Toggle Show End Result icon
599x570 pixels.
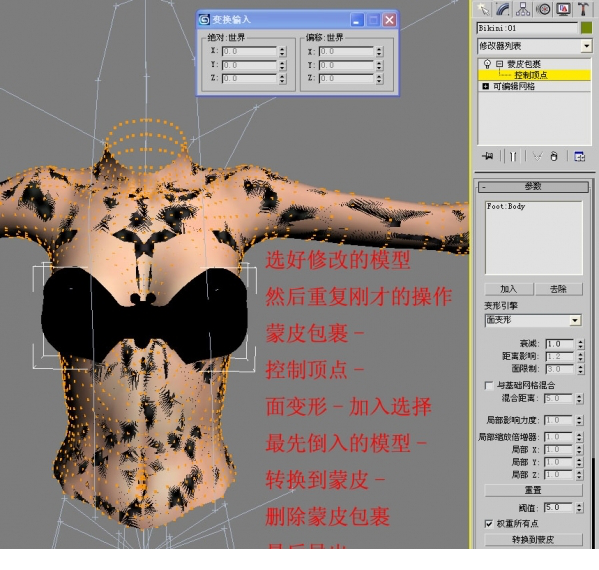(513, 156)
